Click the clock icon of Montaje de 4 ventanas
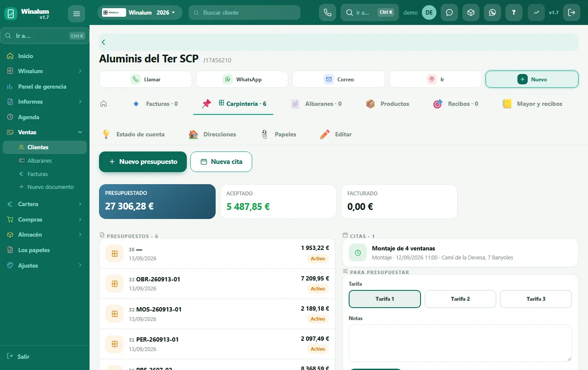588x370 pixels. pyautogui.click(x=358, y=253)
